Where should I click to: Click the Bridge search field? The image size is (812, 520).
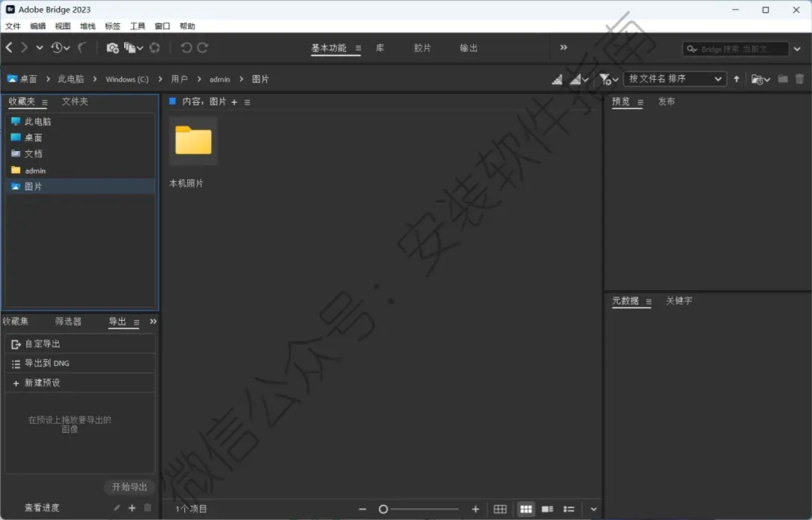[735, 49]
